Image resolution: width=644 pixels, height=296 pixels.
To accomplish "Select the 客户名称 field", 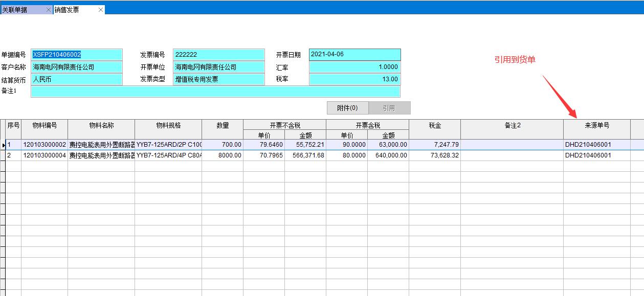I will (77, 67).
